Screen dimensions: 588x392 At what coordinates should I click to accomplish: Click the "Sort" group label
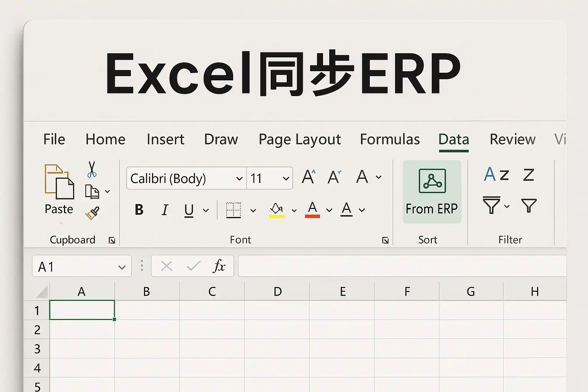click(x=428, y=240)
